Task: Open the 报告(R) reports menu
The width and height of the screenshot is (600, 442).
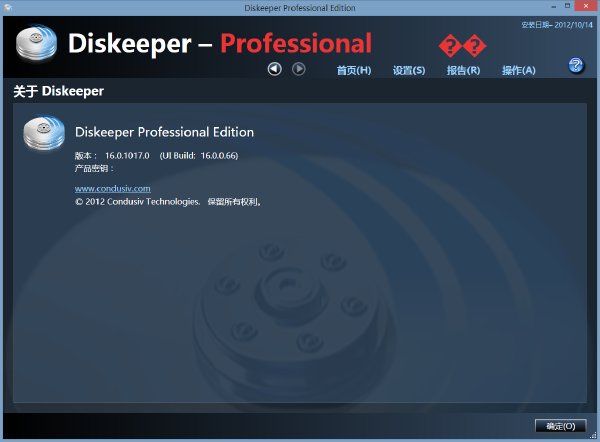Action: 463,70
